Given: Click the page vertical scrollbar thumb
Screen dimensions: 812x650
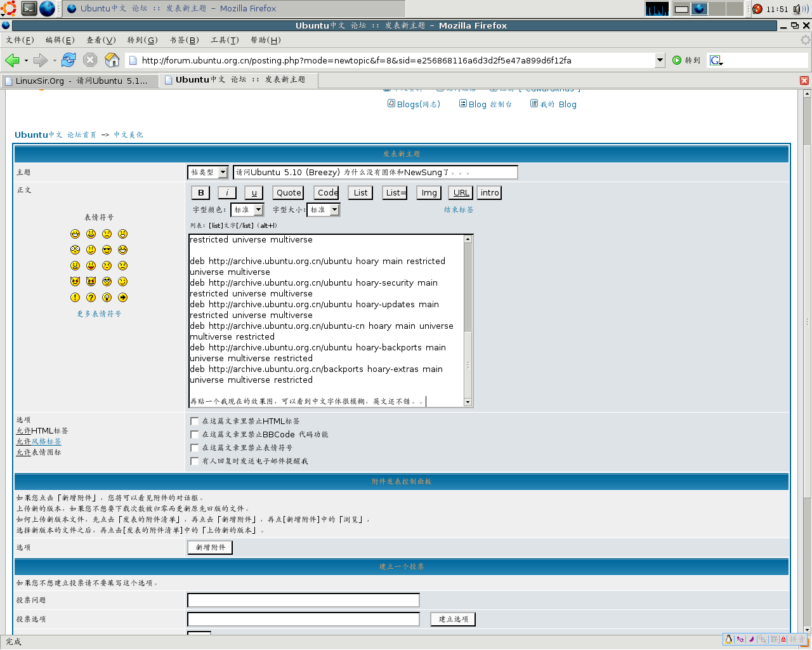Looking at the screenshot, I should pos(807,321).
